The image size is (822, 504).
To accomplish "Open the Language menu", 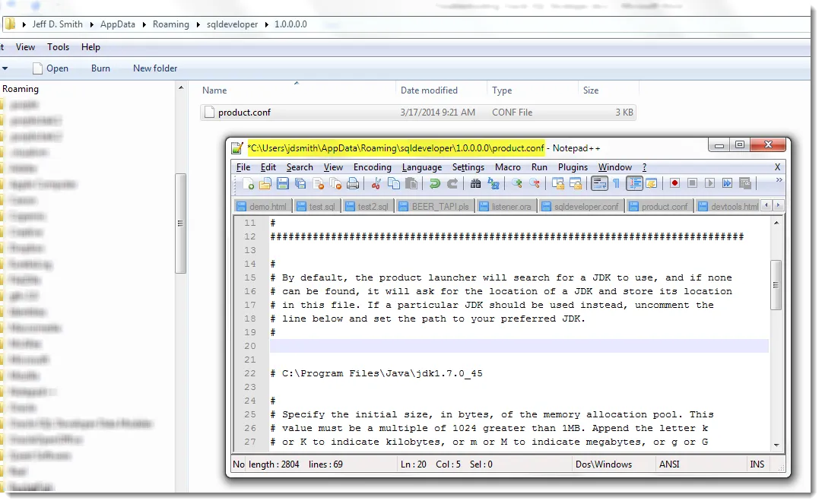I will click(x=421, y=167).
